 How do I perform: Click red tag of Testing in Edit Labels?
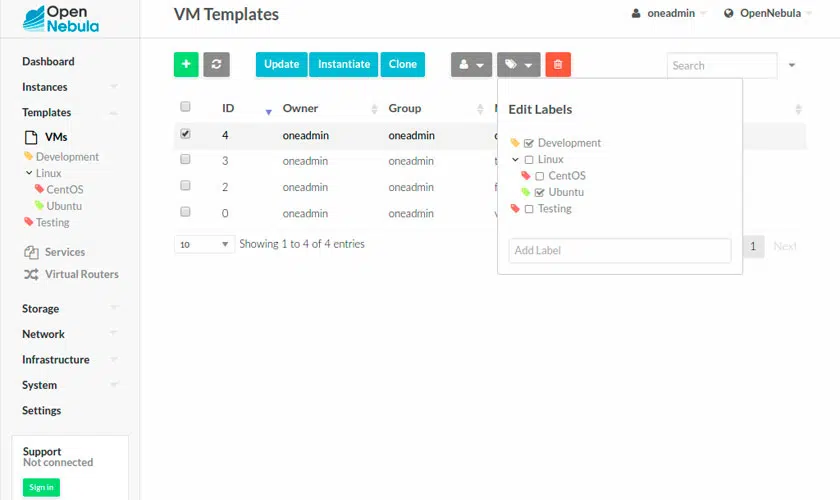pyautogui.click(x=515, y=208)
